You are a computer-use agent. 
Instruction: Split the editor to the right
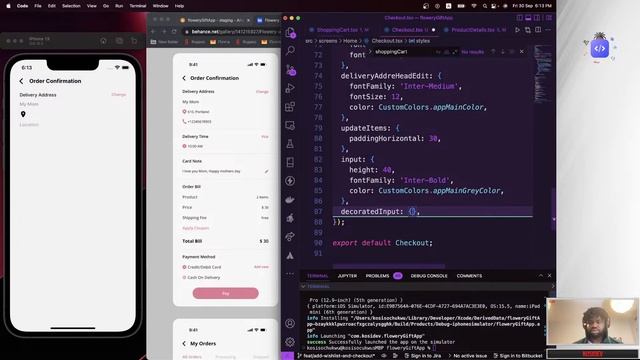pyautogui.click(x=538, y=30)
